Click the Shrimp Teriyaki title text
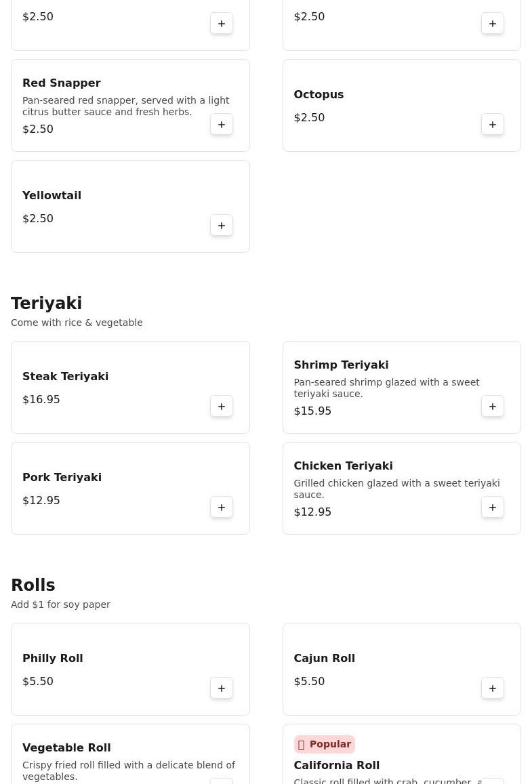The image size is (532, 784). [x=341, y=365]
